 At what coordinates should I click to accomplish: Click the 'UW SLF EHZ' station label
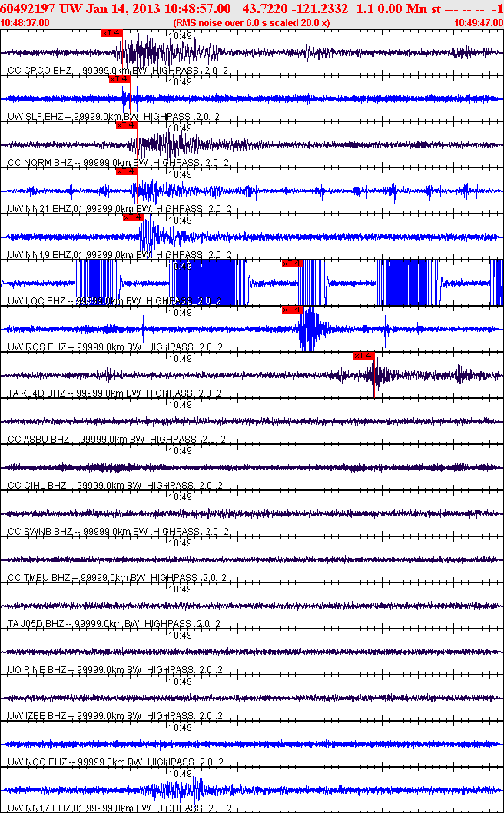[38, 117]
